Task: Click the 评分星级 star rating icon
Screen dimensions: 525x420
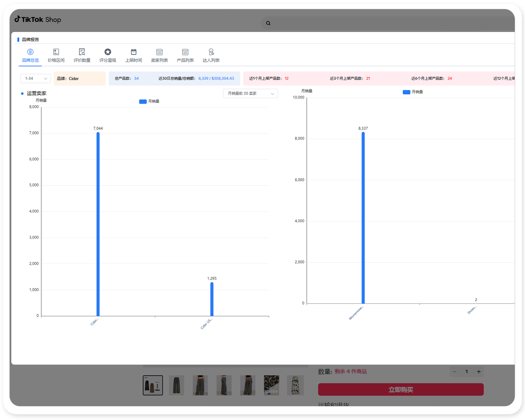Action: click(108, 52)
